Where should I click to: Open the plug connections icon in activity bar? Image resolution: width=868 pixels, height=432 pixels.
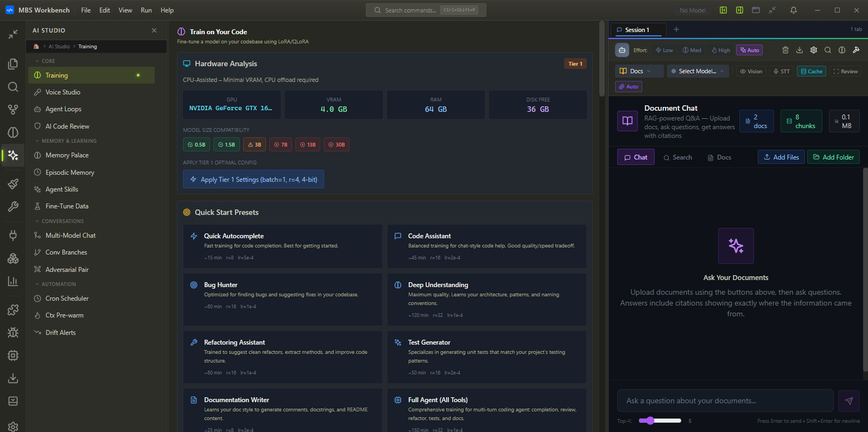pyautogui.click(x=13, y=236)
